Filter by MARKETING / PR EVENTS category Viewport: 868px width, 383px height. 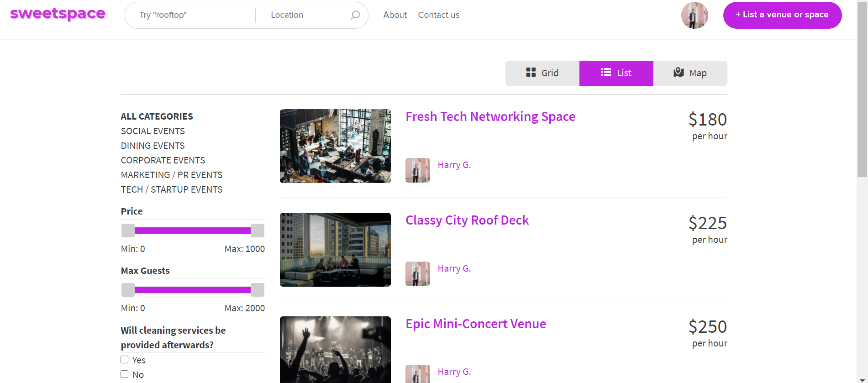coord(172,175)
